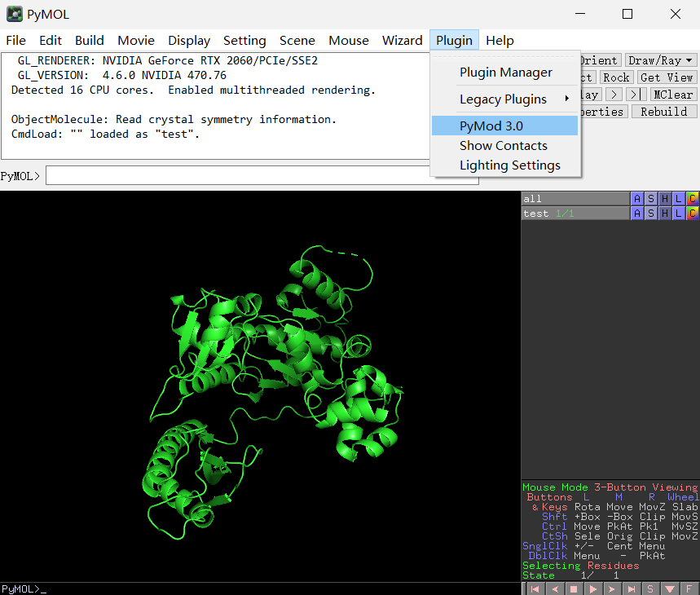Open the Mouse menu

(x=349, y=40)
